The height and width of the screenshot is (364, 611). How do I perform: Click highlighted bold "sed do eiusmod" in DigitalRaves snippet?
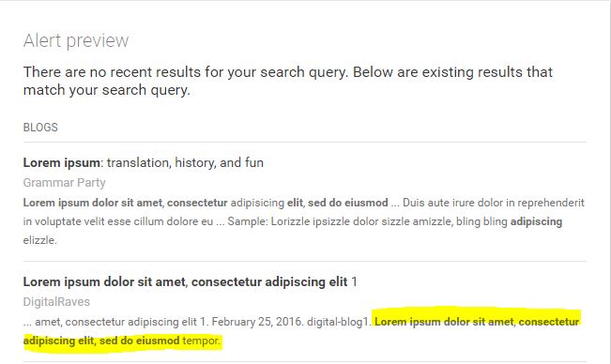pyautogui.click(x=140, y=341)
